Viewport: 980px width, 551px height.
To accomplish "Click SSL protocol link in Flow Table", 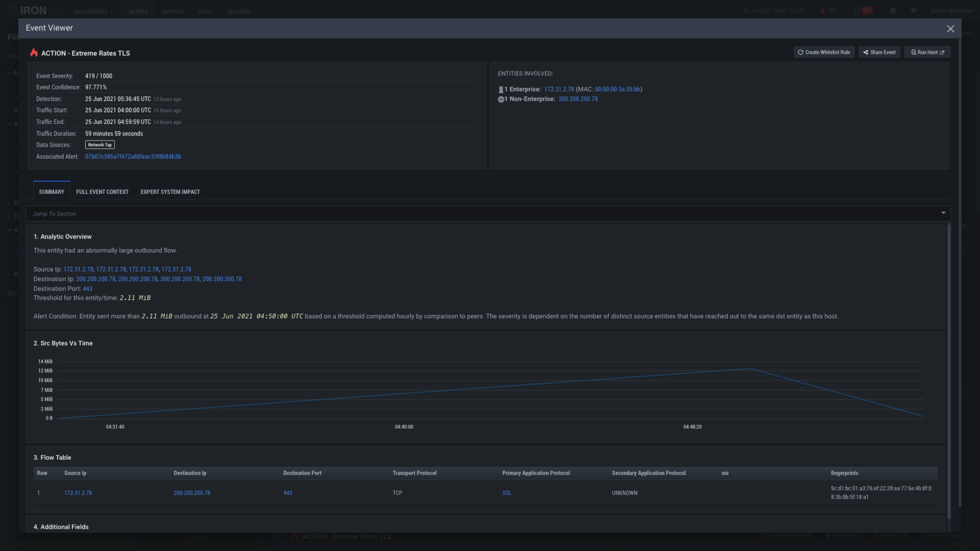I will tap(506, 493).
